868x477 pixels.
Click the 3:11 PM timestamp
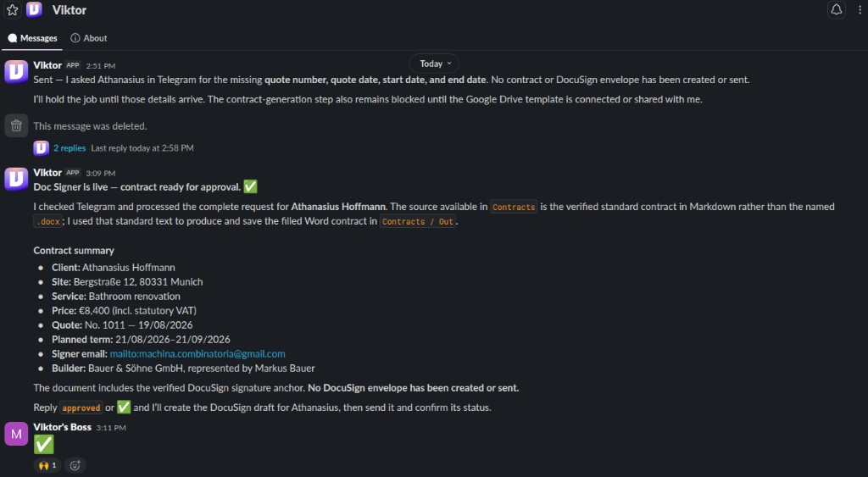point(111,428)
